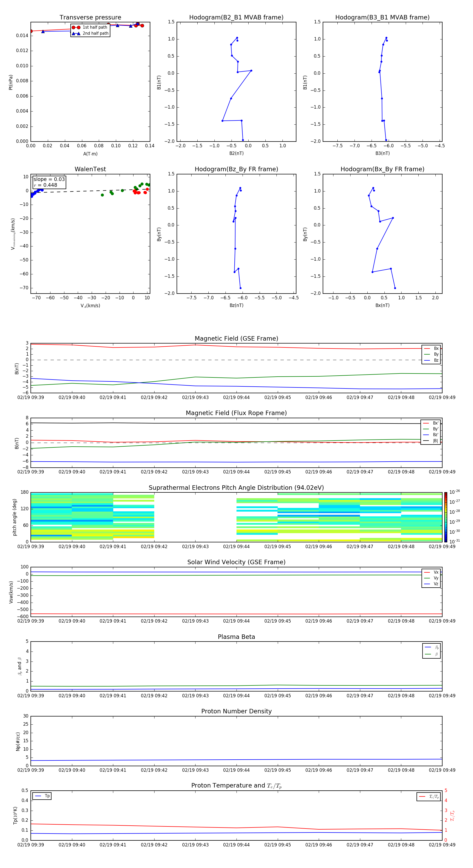This screenshot has width=473, height=868.
Task: Click the 'Vsw(km/s)' axis label
Action: coord(11,592)
